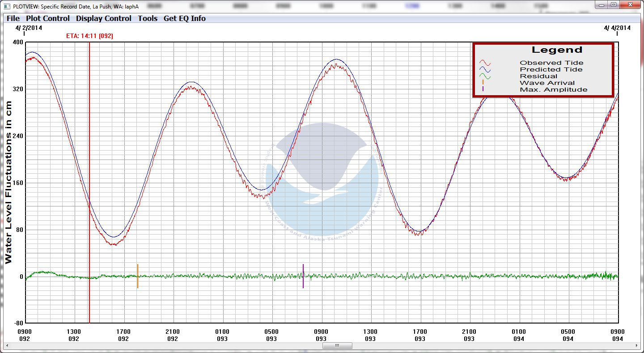Click the "4/ 4/2014" end date label
Viewport: 644px width, 353px height.
pos(617,28)
